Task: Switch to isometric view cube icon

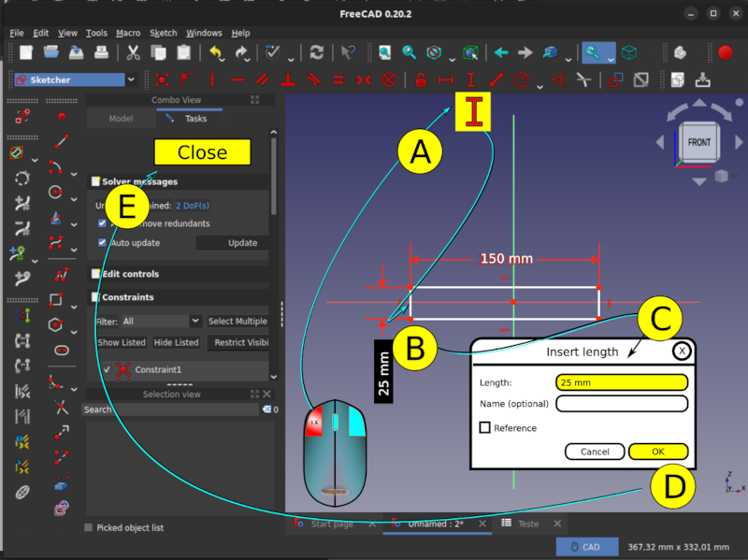Action: point(629,52)
